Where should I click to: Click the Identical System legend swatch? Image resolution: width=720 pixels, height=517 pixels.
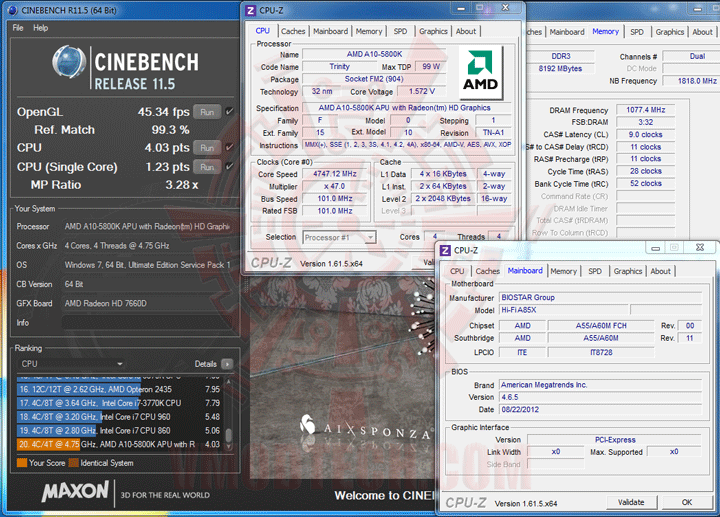click(x=73, y=463)
